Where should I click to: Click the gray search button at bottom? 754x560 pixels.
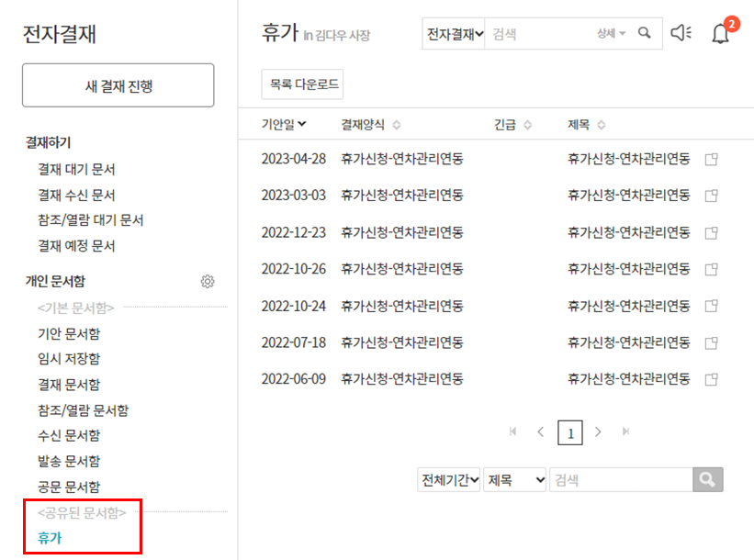(x=707, y=479)
